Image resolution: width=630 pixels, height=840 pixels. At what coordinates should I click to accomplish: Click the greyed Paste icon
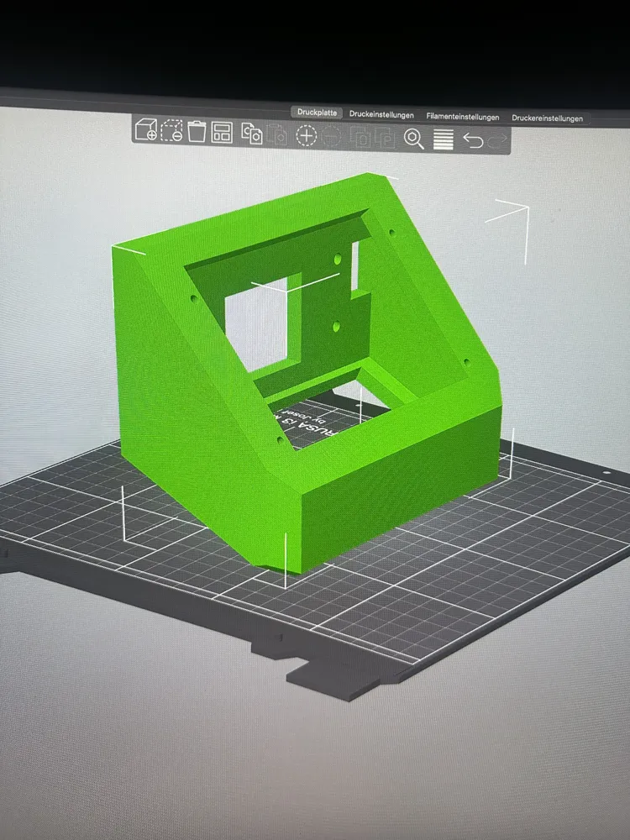[277, 134]
